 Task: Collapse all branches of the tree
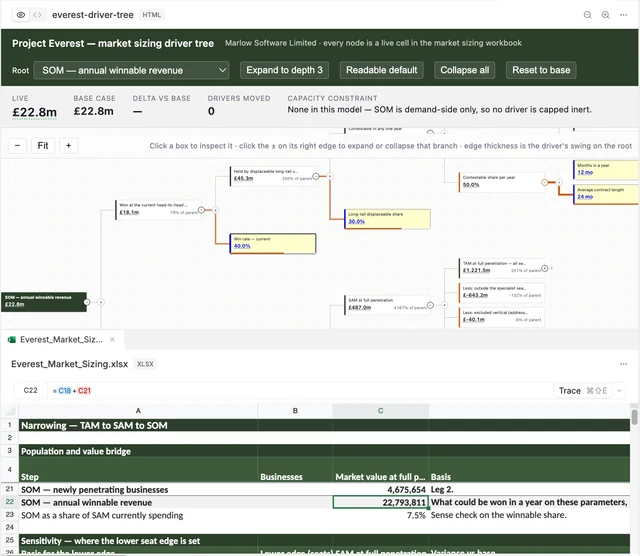coord(464,70)
